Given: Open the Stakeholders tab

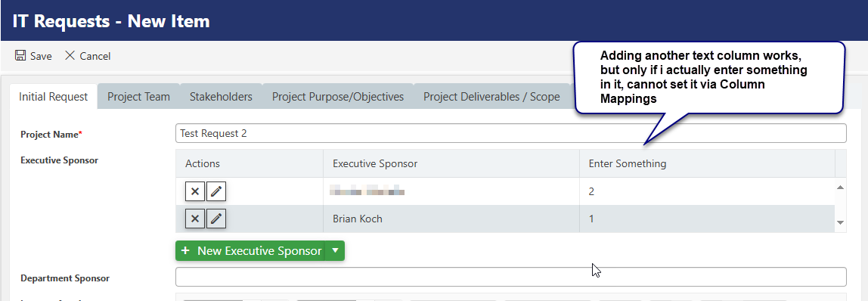Looking at the screenshot, I should (x=221, y=97).
